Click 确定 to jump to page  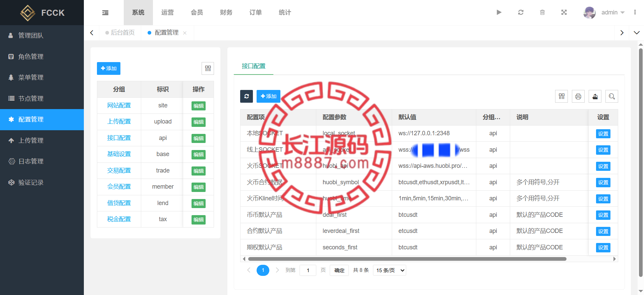pyautogui.click(x=339, y=270)
